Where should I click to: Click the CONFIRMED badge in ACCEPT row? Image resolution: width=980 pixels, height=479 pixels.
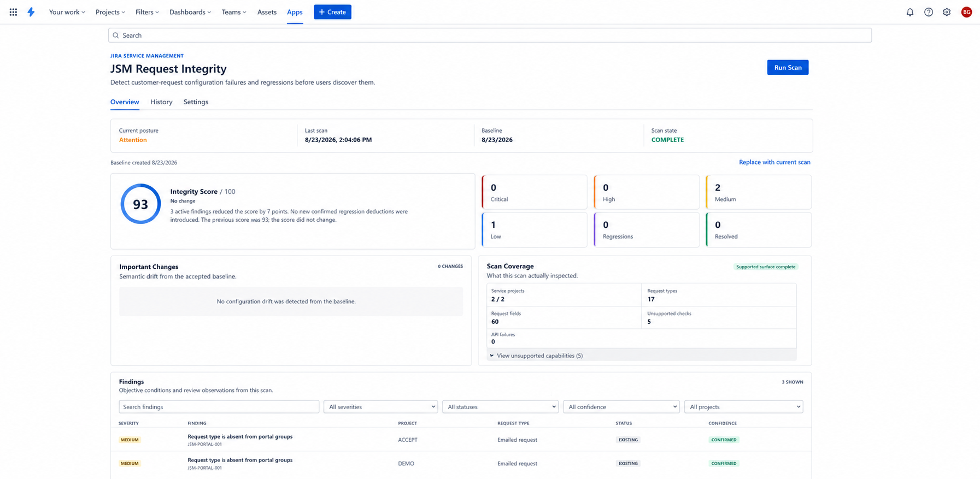(724, 440)
